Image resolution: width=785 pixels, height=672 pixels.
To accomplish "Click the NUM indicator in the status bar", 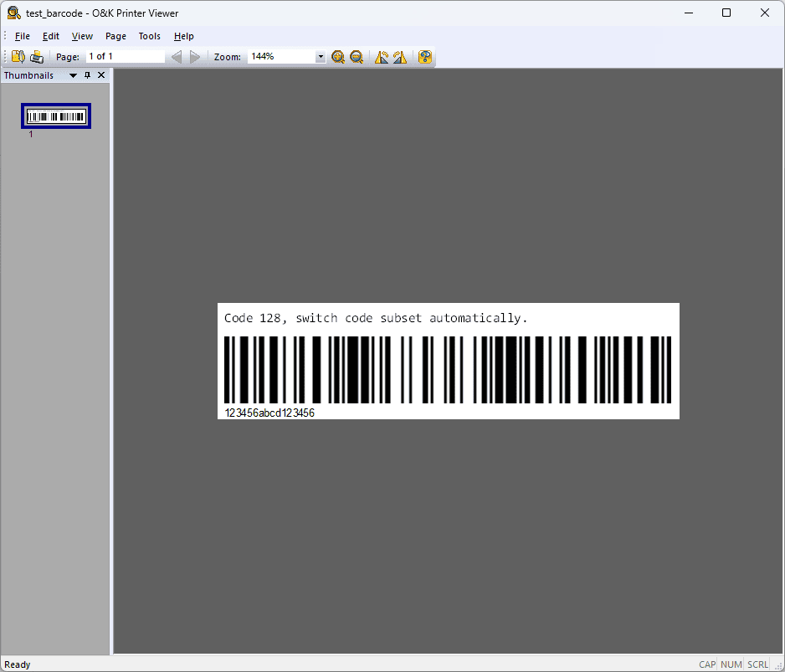I will tap(731, 664).
